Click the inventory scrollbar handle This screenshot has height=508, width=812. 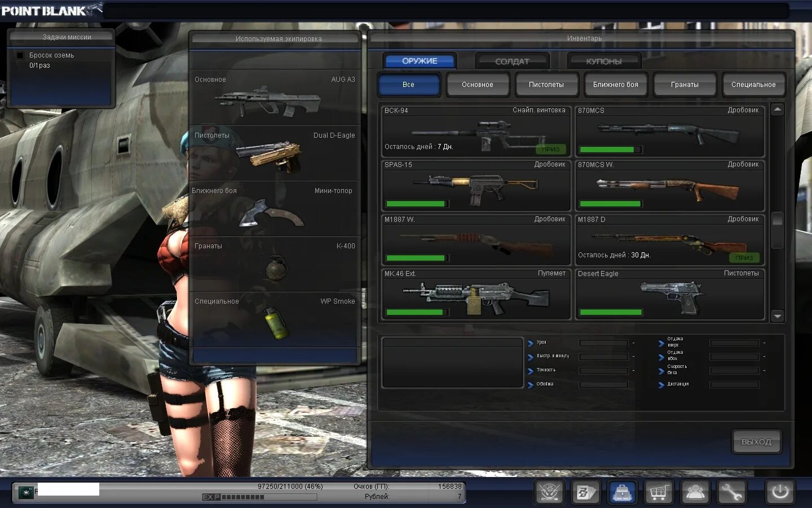(777, 230)
